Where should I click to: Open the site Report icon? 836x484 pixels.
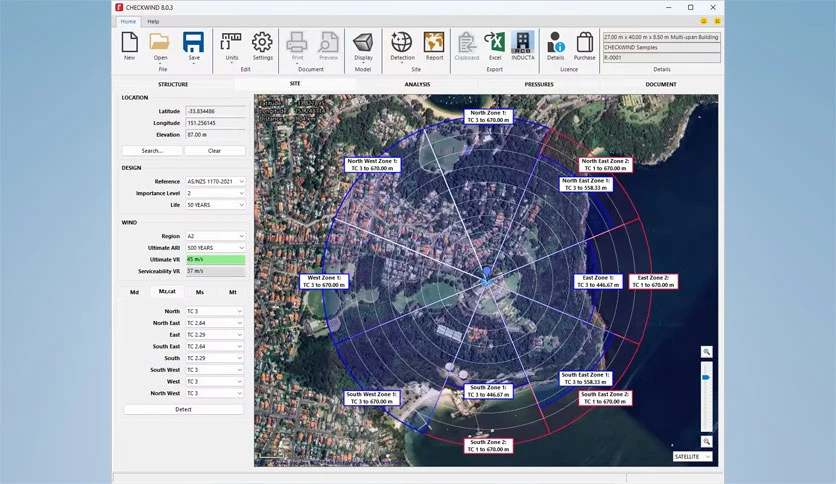click(434, 46)
